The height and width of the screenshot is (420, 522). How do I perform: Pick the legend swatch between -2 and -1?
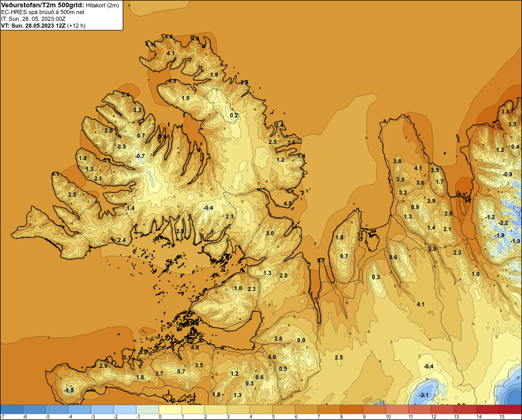(125, 410)
